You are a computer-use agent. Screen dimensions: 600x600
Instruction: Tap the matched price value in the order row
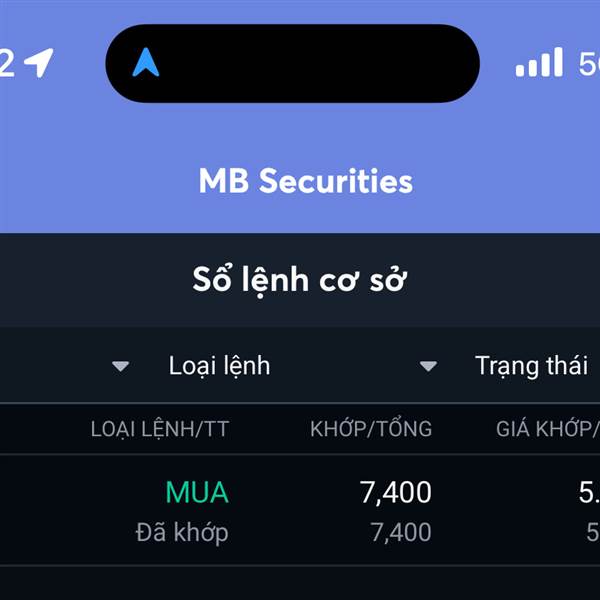[589, 492]
